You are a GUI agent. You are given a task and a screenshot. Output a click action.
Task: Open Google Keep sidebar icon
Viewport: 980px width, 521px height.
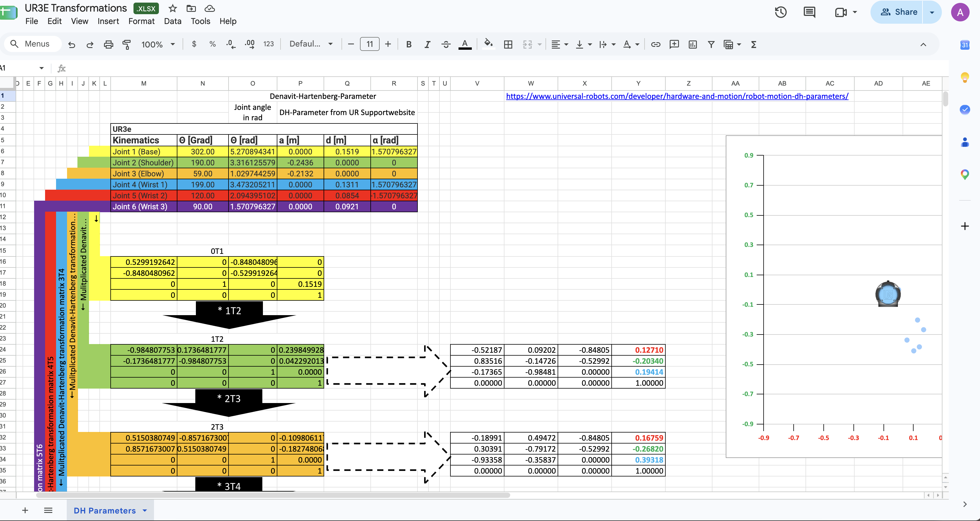pyautogui.click(x=965, y=77)
